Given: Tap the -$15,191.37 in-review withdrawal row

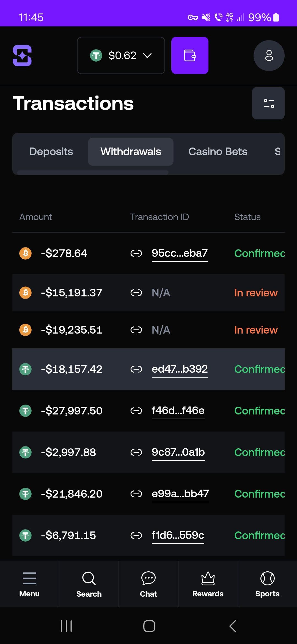Looking at the screenshot, I should [148, 293].
